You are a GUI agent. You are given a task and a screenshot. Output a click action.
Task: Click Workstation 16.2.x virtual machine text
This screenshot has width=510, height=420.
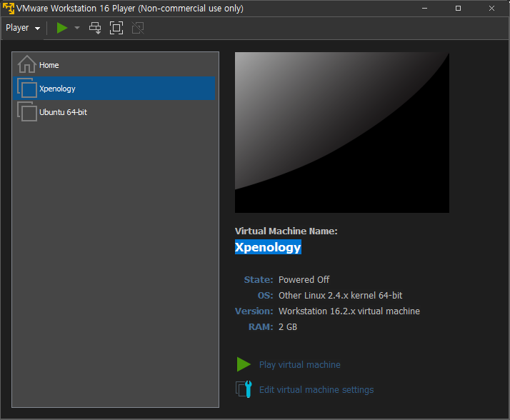[349, 311]
